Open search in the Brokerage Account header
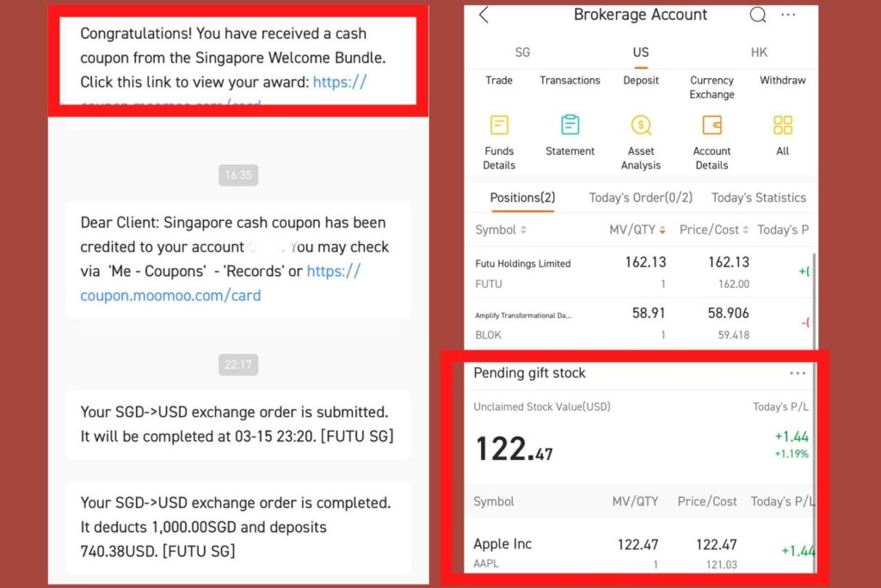 pyautogui.click(x=758, y=15)
